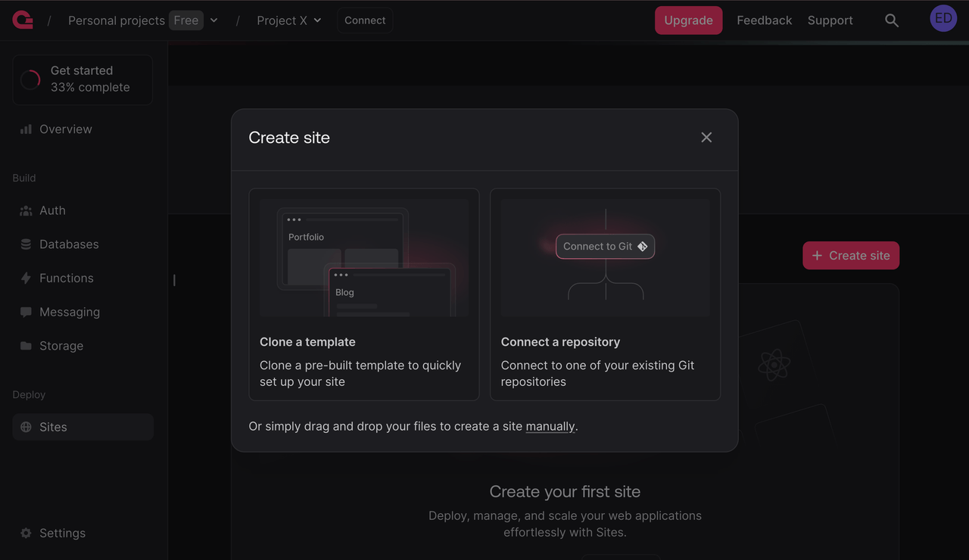
Task: Open the Auth section in sidebar
Action: [50, 210]
